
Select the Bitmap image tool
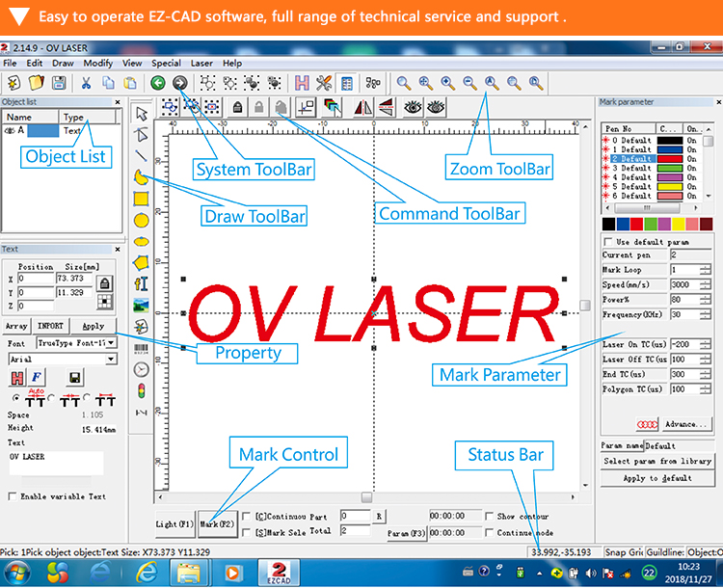pyautogui.click(x=141, y=306)
